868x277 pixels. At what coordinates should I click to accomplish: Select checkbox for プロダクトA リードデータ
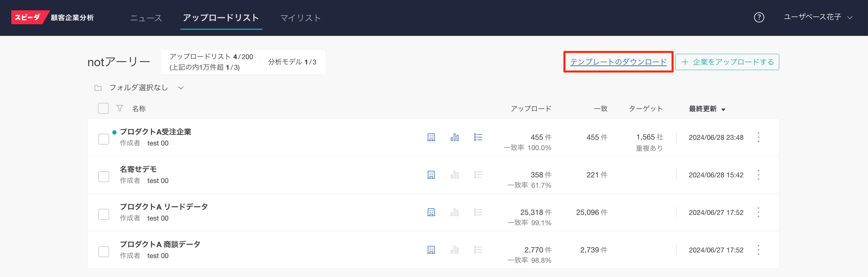[x=103, y=214]
